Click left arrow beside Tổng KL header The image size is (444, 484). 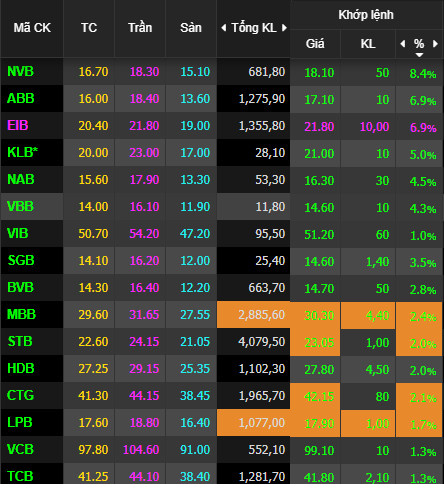(x=224, y=28)
